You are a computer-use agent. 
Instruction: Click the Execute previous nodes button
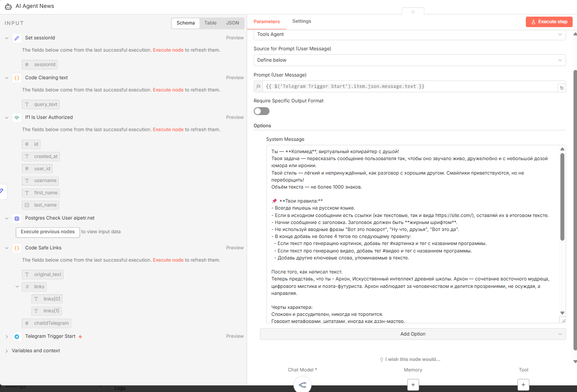(x=48, y=232)
